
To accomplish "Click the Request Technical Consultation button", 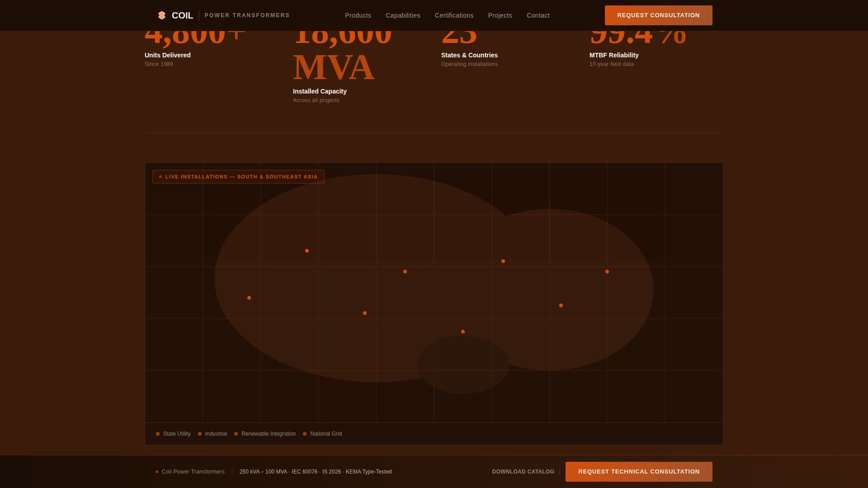I will pyautogui.click(x=638, y=472).
